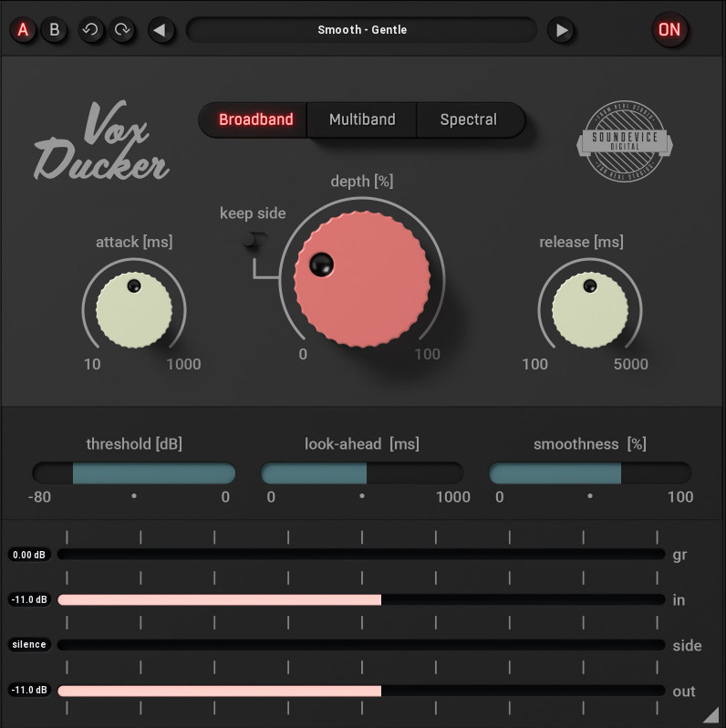Toggle the keep side switch
Viewport: 726px width, 728px height.
coord(254,240)
